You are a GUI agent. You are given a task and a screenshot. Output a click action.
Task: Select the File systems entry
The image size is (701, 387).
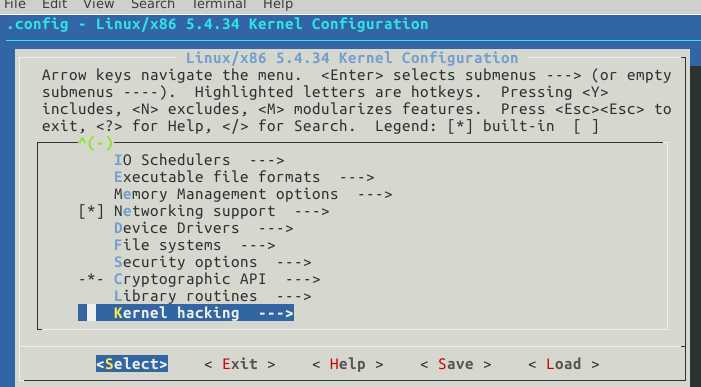point(194,245)
